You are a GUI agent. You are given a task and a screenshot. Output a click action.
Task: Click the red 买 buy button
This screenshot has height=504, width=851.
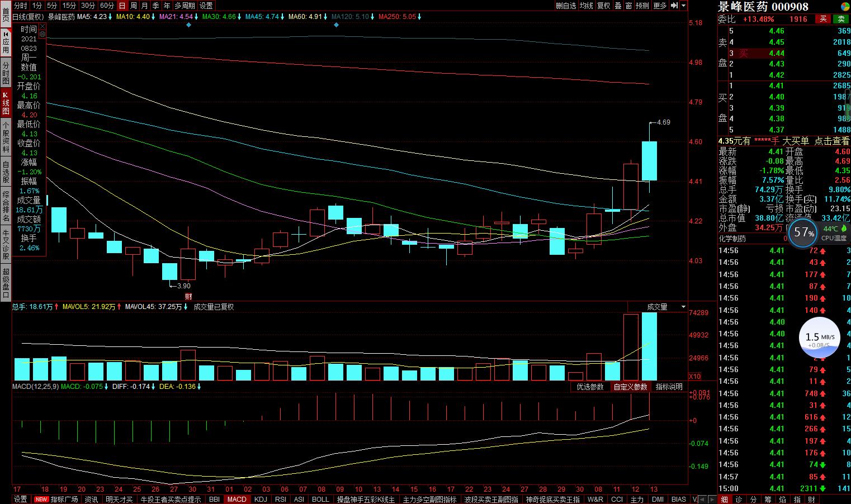(x=823, y=19)
